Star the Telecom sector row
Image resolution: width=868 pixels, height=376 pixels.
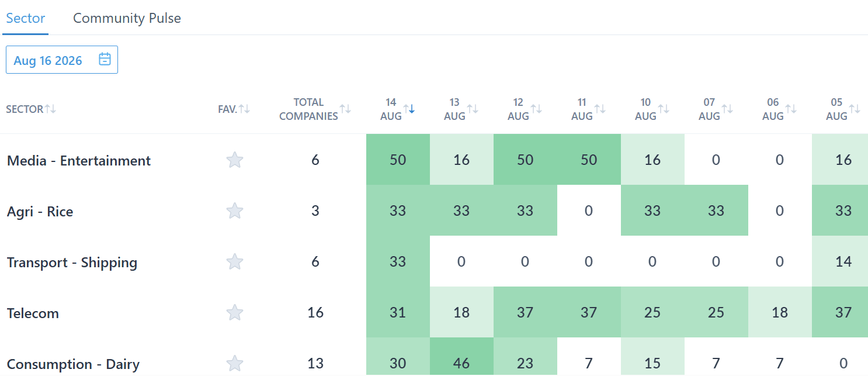[x=235, y=313]
